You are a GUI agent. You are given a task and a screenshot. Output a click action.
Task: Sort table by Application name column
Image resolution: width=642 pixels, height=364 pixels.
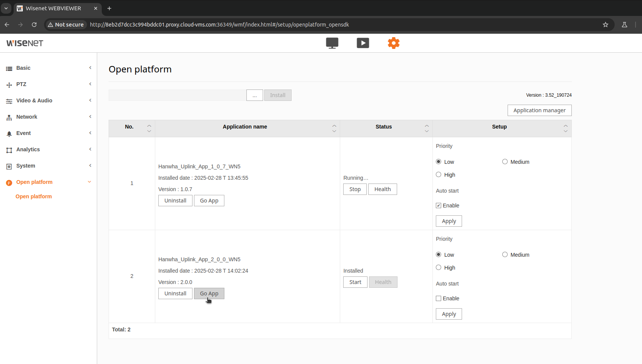pos(245,127)
